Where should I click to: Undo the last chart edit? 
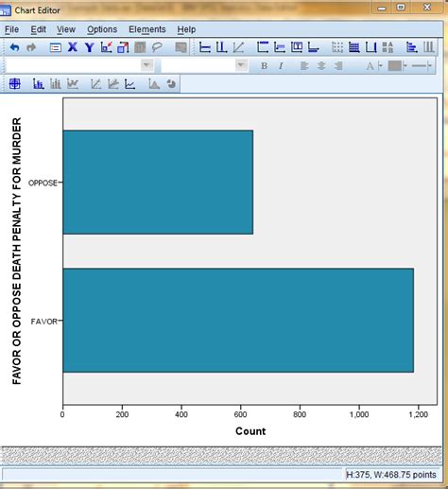(14, 47)
